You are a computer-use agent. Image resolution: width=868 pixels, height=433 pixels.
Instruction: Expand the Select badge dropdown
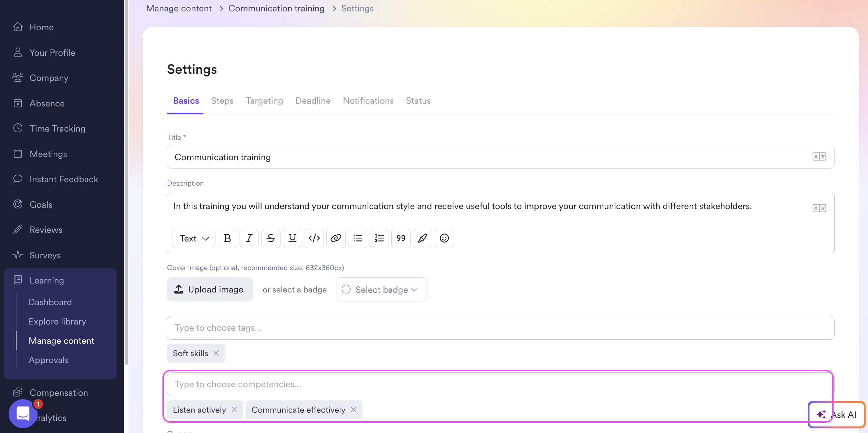[x=381, y=289]
